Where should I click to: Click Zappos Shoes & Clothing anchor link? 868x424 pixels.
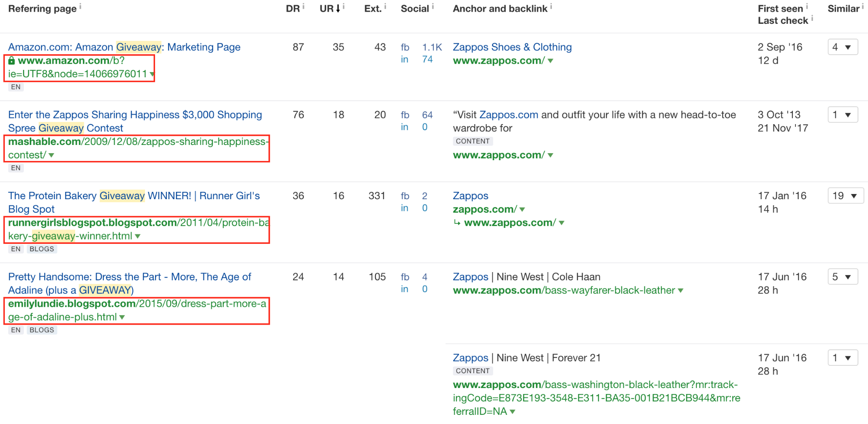512,47
